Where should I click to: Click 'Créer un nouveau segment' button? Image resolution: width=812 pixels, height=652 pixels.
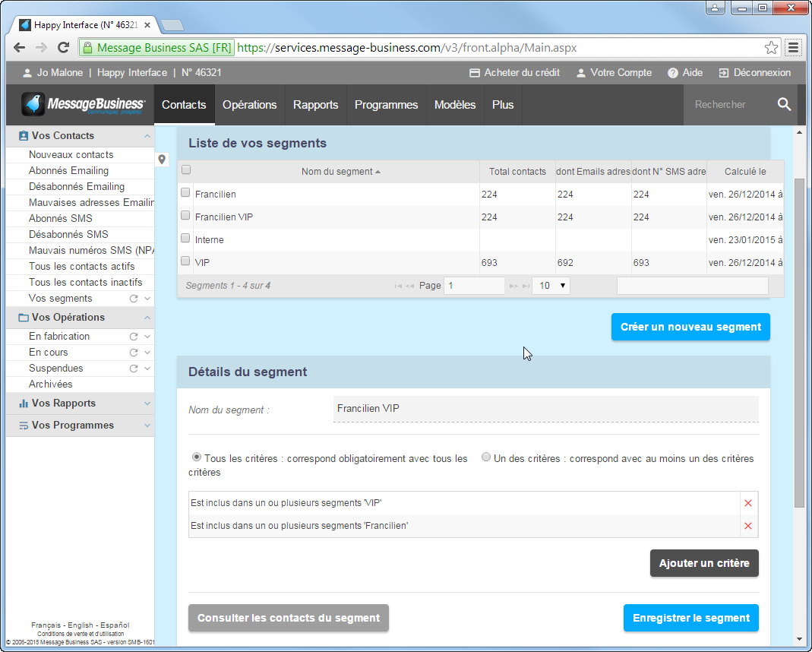(690, 327)
